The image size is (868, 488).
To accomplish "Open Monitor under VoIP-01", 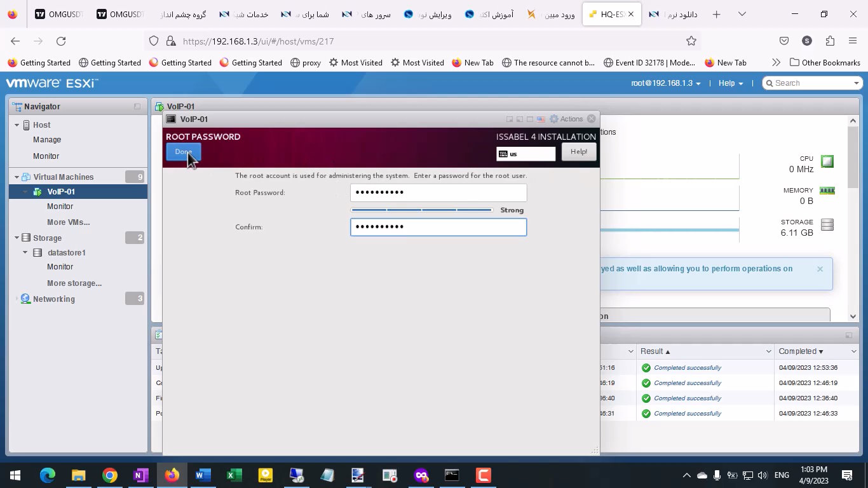I will pyautogui.click(x=60, y=207).
